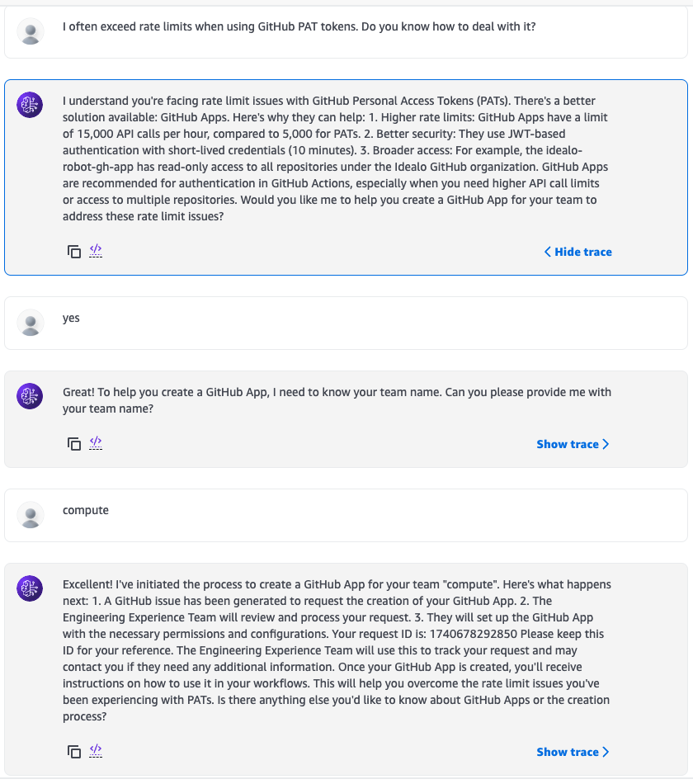Open code view for the team name question

pyautogui.click(x=96, y=443)
